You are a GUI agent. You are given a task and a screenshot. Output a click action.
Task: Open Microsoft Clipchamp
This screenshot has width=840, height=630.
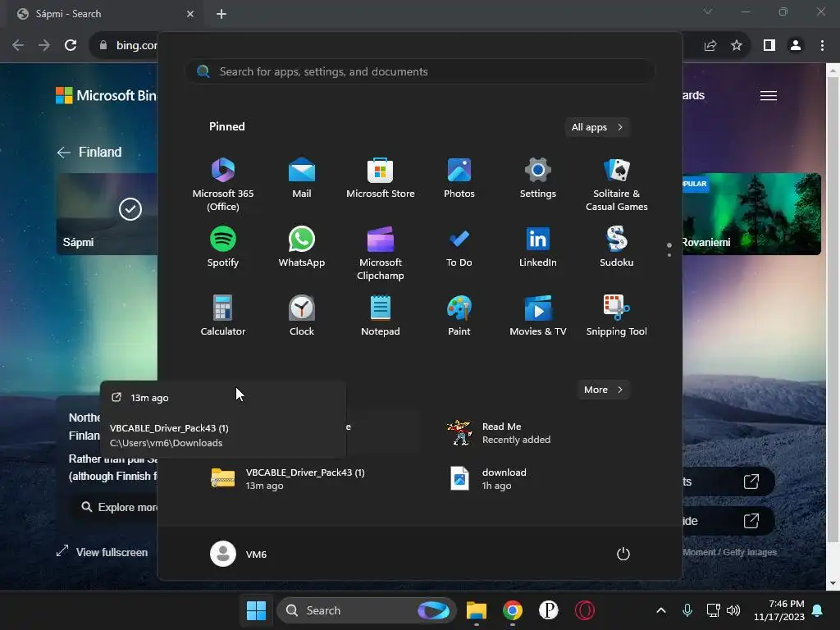click(x=381, y=253)
